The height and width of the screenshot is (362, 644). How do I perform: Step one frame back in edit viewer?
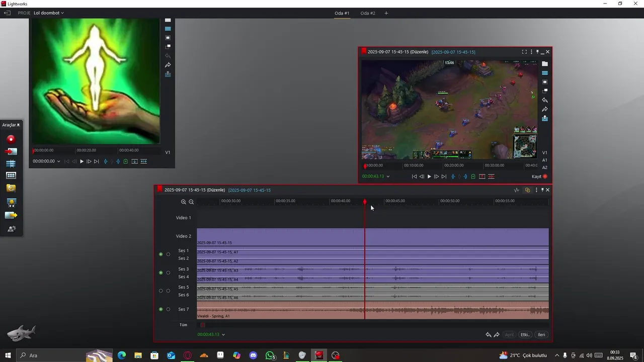point(422,176)
